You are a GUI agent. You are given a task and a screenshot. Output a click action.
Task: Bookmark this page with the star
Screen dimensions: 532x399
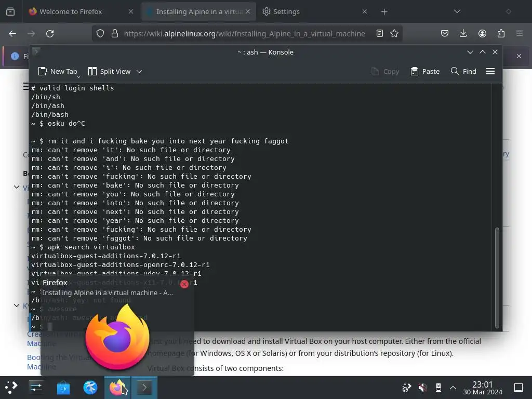point(394,33)
